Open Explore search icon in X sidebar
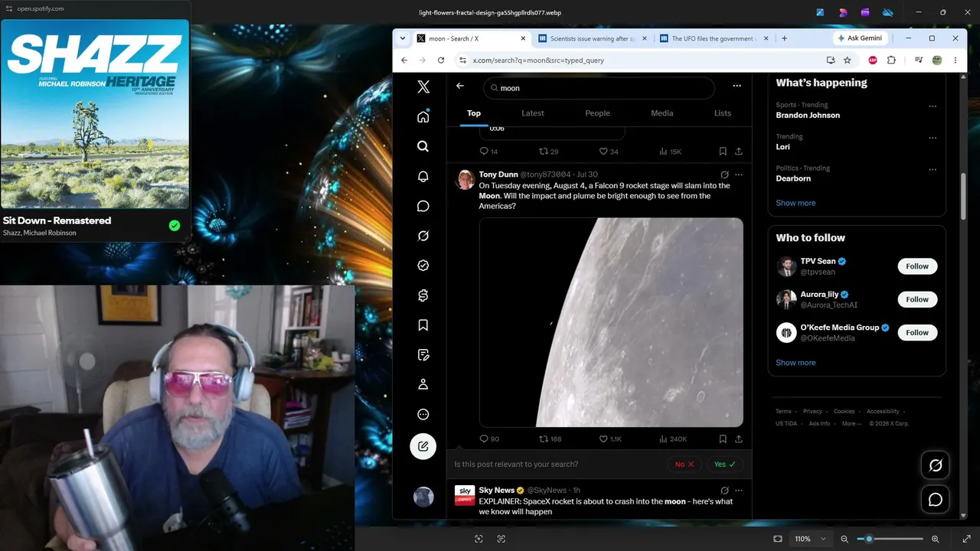 423,146
